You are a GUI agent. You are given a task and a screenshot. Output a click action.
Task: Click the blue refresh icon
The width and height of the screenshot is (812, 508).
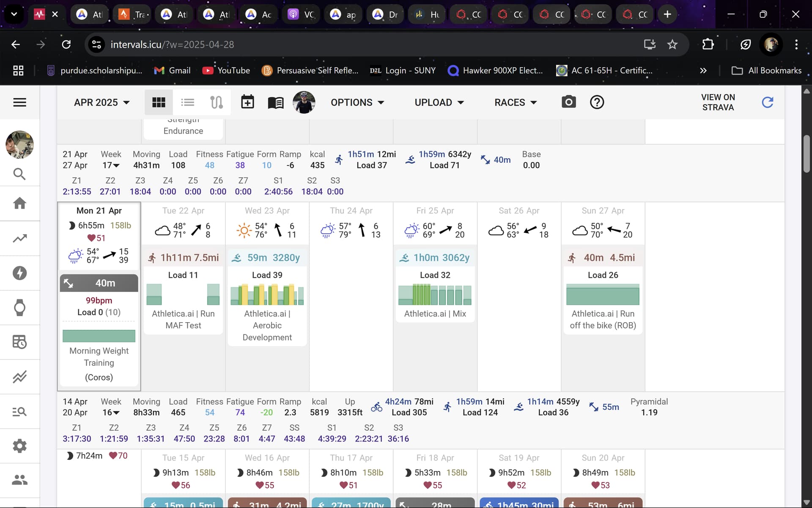coord(767,102)
